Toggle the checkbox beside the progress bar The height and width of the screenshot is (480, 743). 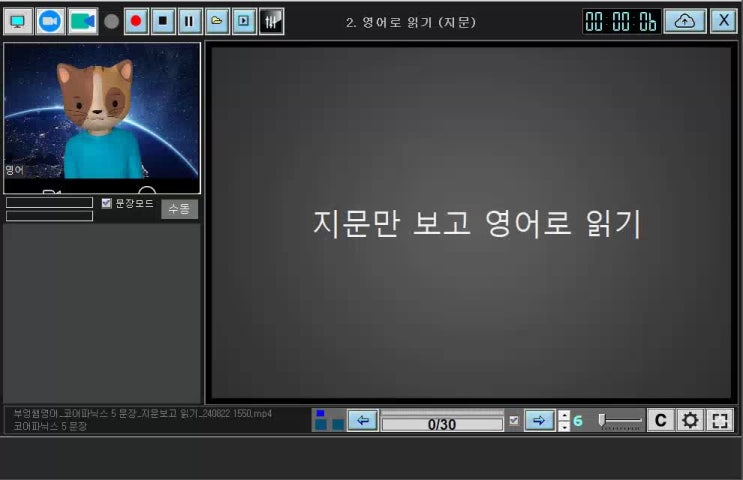[514, 421]
